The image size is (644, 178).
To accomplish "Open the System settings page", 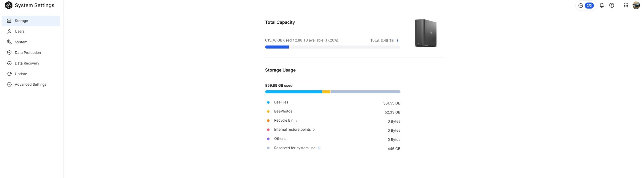I will pyautogui.click(x=21, y=42).
